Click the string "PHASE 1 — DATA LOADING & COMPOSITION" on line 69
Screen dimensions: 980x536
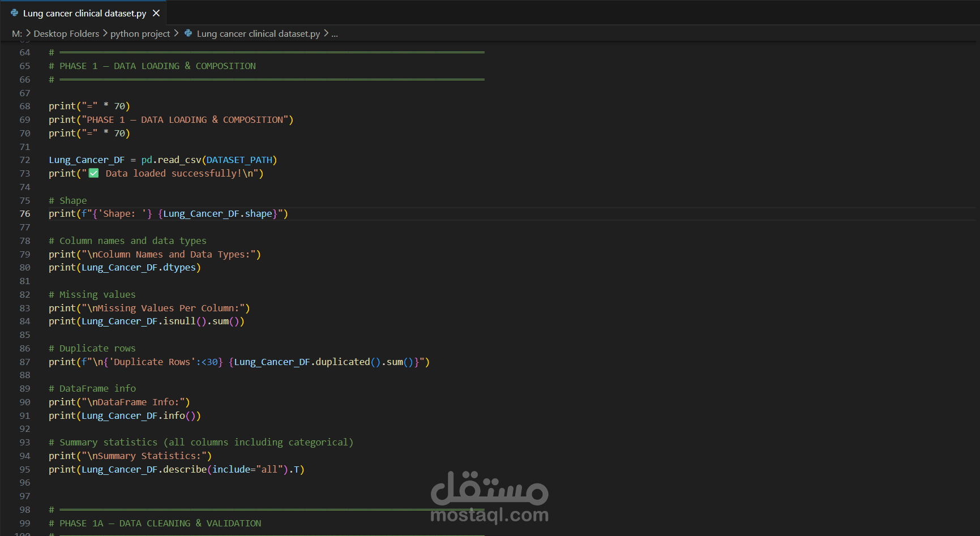185,120
